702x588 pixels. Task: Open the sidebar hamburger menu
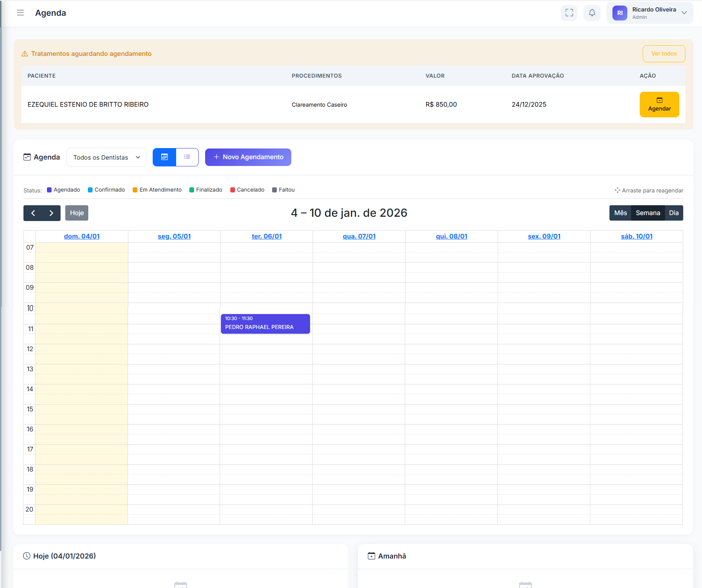tap(20, 13)
